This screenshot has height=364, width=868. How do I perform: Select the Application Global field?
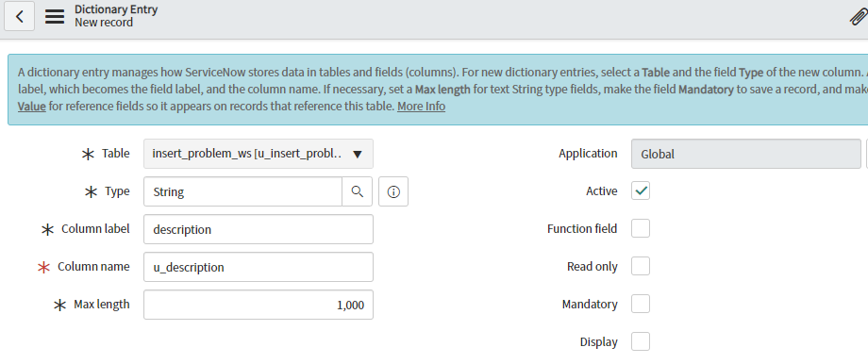(x=746, y=154)
